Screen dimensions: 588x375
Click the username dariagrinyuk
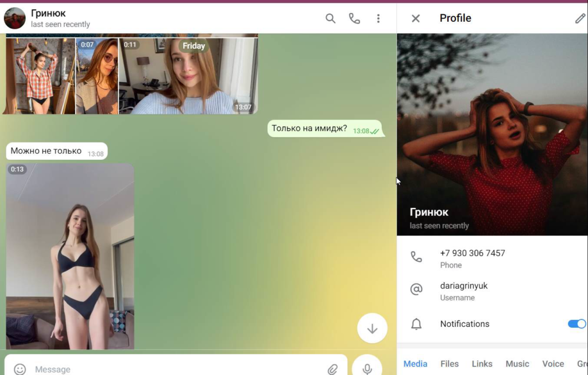tap(463, 286)
